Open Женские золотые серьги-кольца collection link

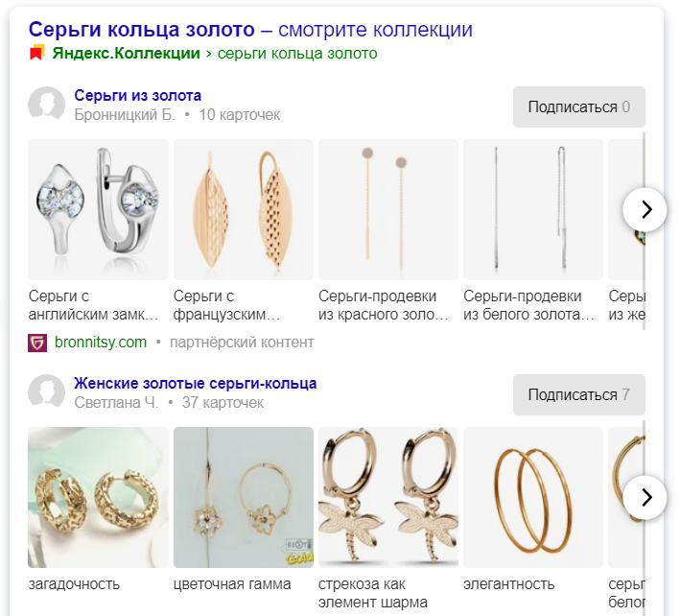[195, 384]
